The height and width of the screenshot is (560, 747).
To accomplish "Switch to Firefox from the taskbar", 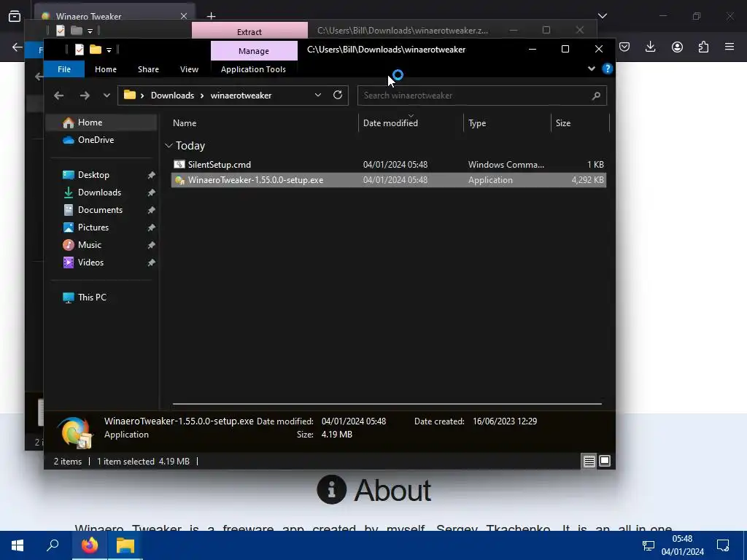I will [x=90, y=545].
